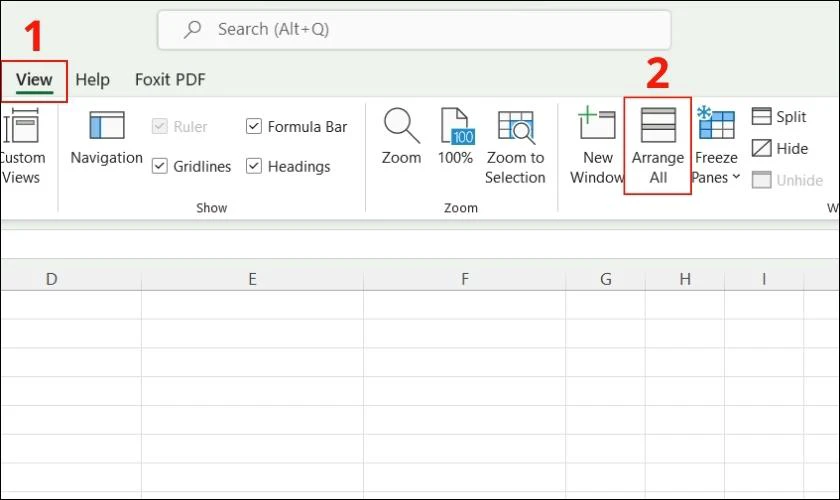Click the Freeze Panes icon
The height and width of the screenshot is (500, 840).
point(716,122)
